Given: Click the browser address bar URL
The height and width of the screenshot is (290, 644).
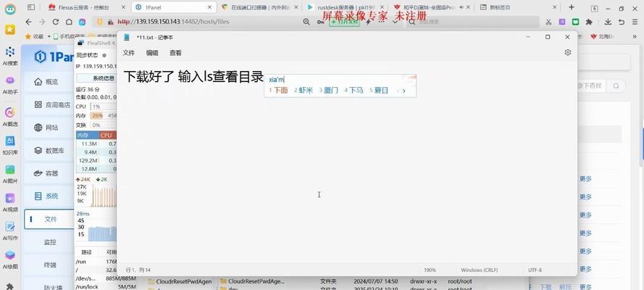Looking at the screenshot, I should [173, 22].
